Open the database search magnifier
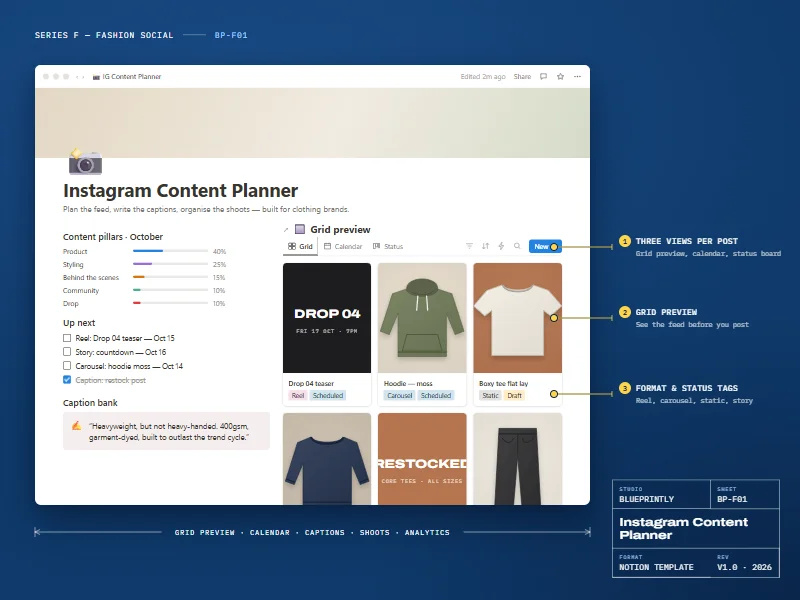800x600 pixels. pos(517,246)
